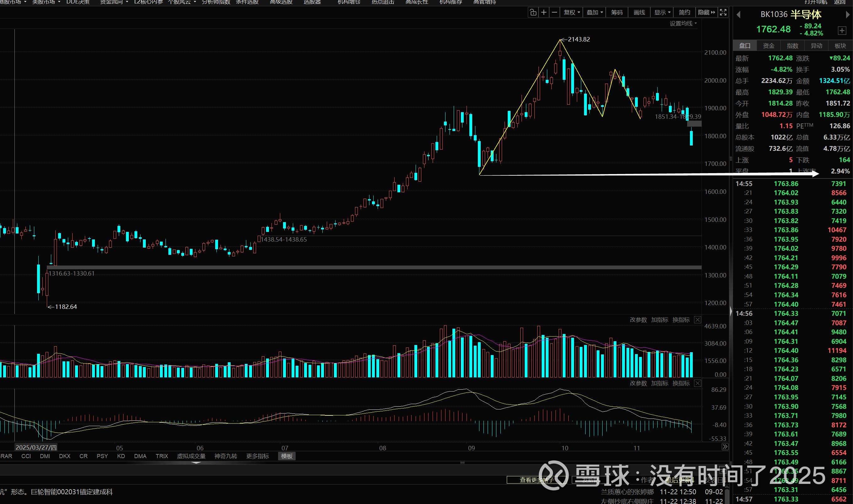Go to previous stock with left arrow

(738, 14)
